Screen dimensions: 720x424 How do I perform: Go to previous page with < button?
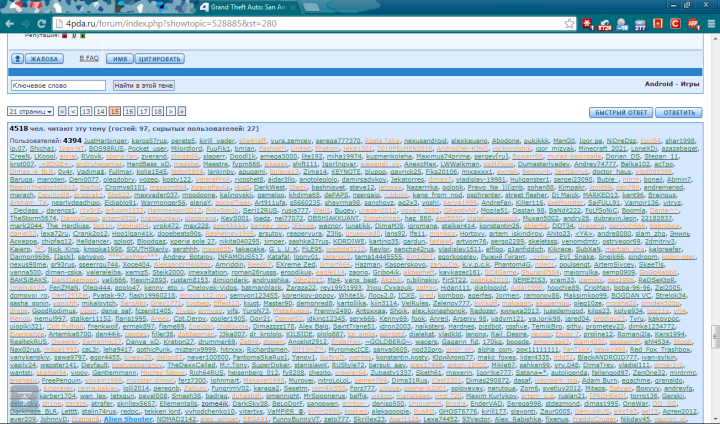click(x=73, y=112)
